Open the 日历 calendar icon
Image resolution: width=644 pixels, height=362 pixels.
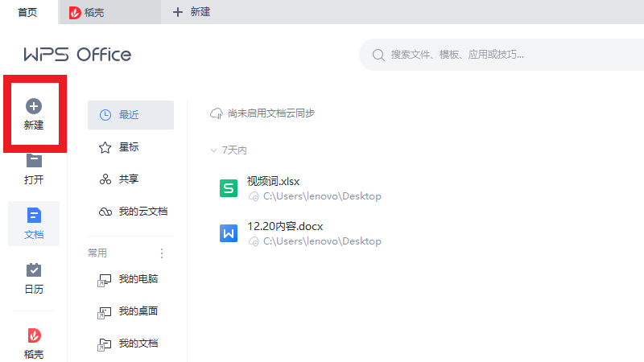coord(34,269)
